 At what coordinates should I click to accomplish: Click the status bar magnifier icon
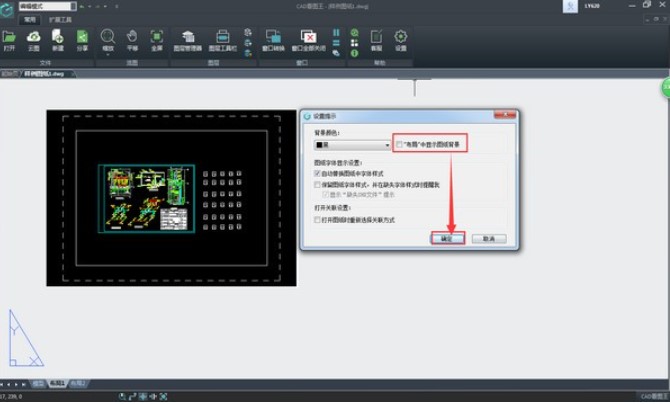click(123, 396)
